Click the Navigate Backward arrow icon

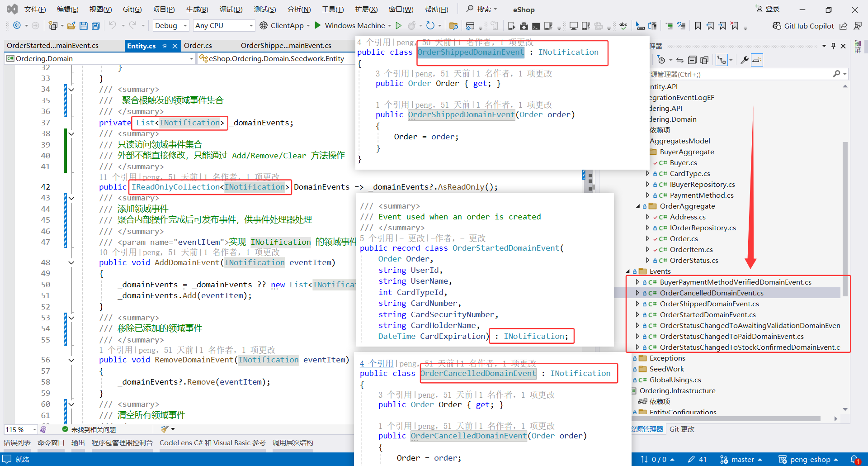pos(17,26)
